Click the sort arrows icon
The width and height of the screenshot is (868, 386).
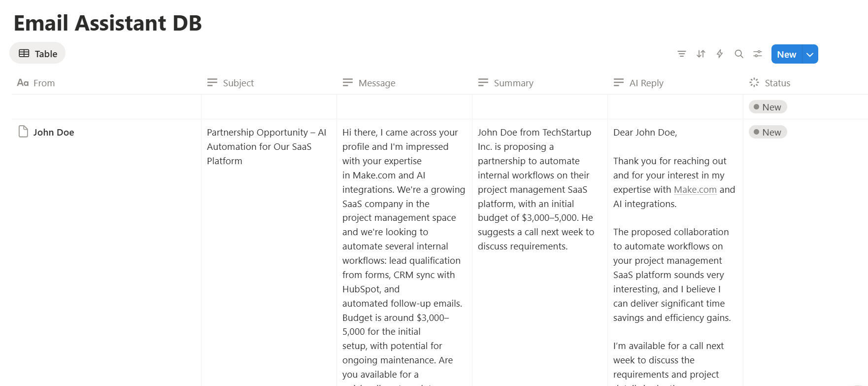[701, 54]
